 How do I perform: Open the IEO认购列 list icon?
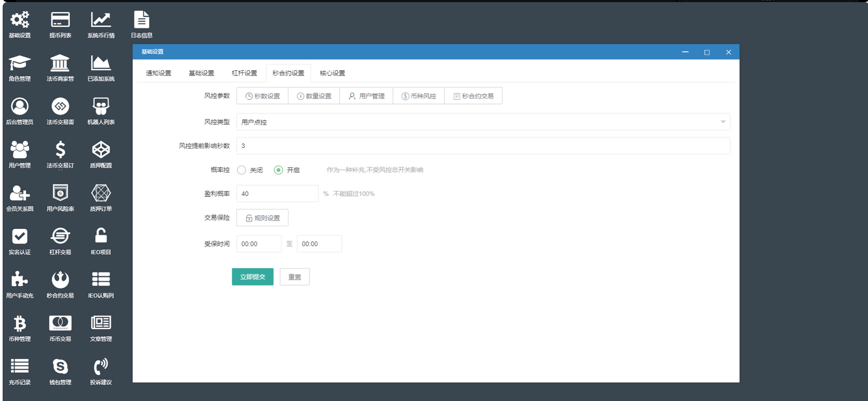(x=101, y=280)
